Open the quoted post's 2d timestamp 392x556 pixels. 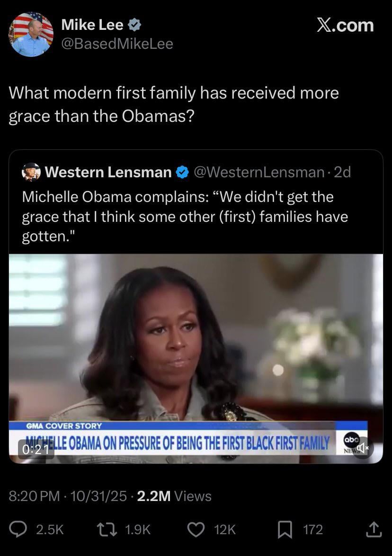(x=342, y=172)
